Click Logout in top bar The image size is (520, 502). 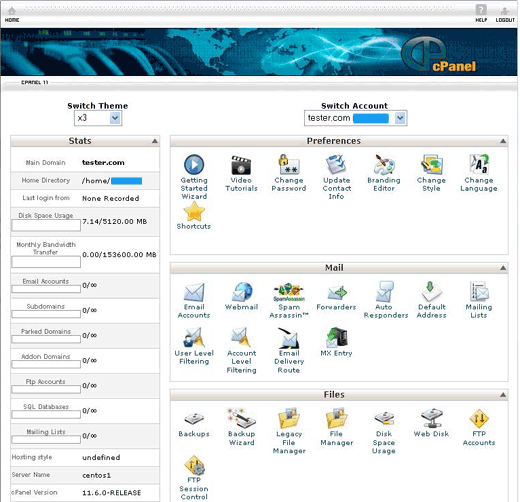coord(505,15)
